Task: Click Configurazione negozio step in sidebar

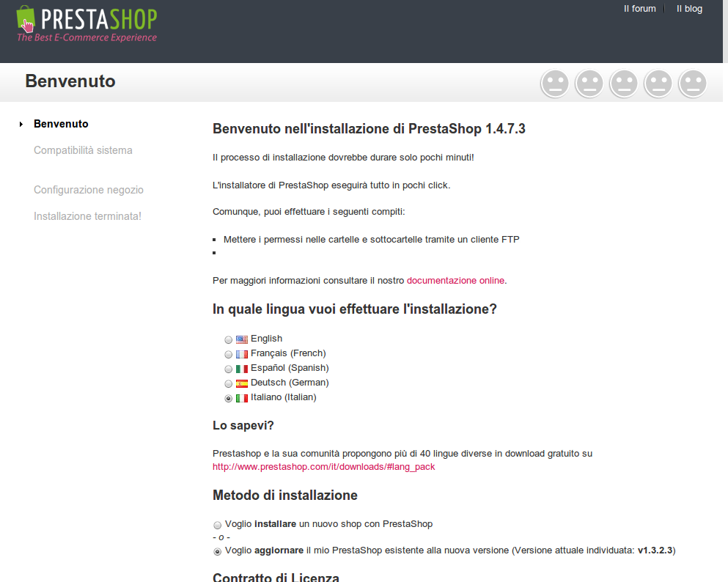Action: click(x=89, y=190)
